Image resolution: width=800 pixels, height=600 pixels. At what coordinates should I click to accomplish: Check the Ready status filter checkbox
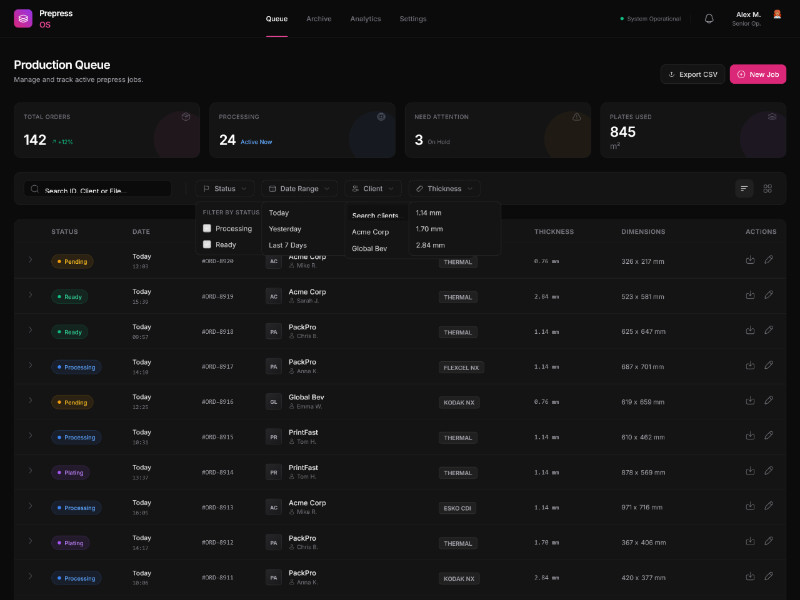coord(207,244)
